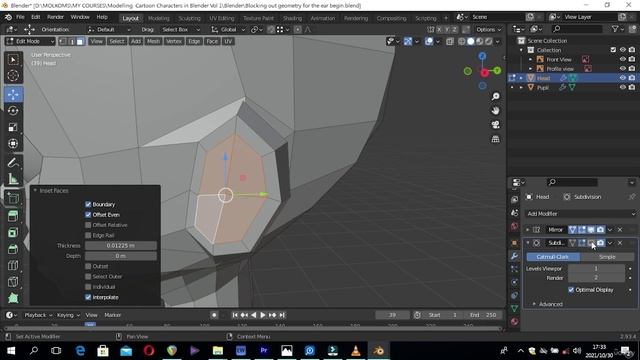The image size is (640, 360).
Task: Open the Playback dropdown
Action: click(38, 315)
